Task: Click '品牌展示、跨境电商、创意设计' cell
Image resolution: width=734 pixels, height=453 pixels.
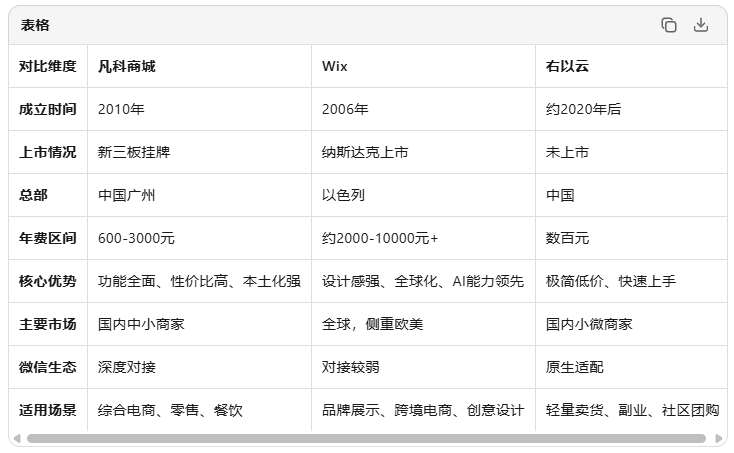Action: pos(423,410)
